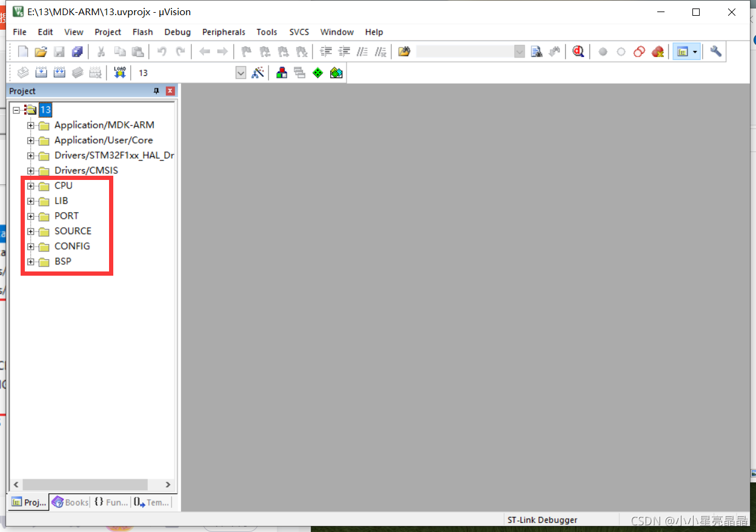Image resolution: width=756 pixels, height=532 pixels.
Task: Click the Project panel horizontal scrollbar thumb
Action: 85,485
